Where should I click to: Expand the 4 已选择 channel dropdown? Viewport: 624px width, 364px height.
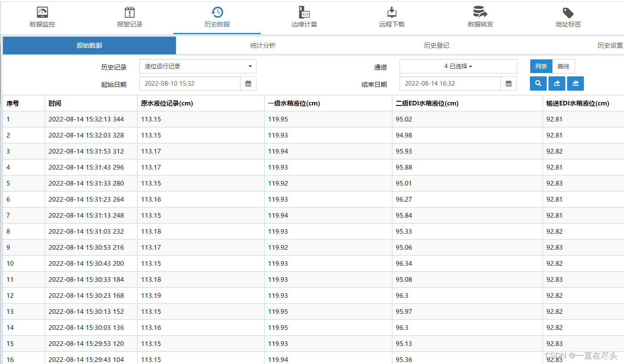(458, 66)
